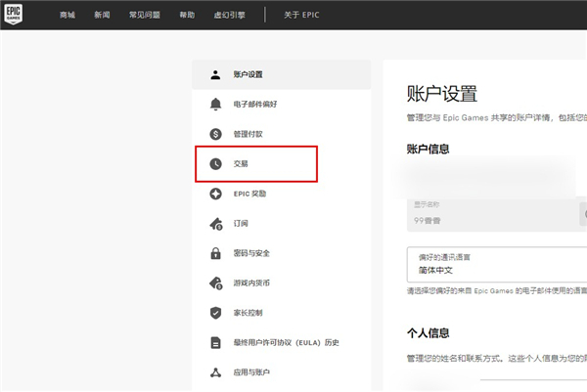Click the bell icon for 电子邮件偏好

click(x=215, y=104)
